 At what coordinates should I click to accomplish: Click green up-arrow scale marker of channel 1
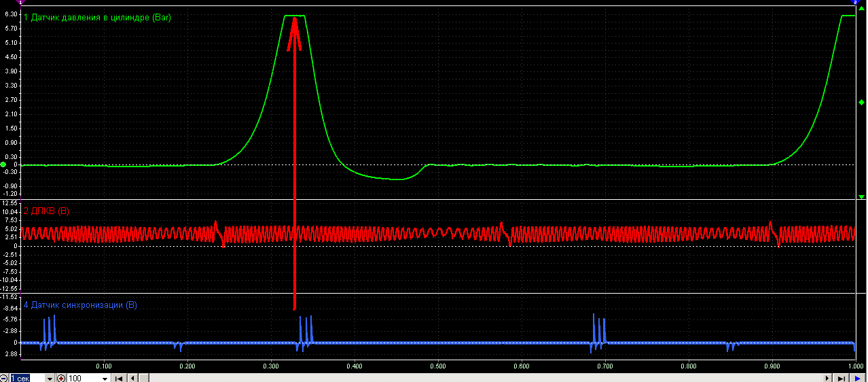[x=862, y=7]
